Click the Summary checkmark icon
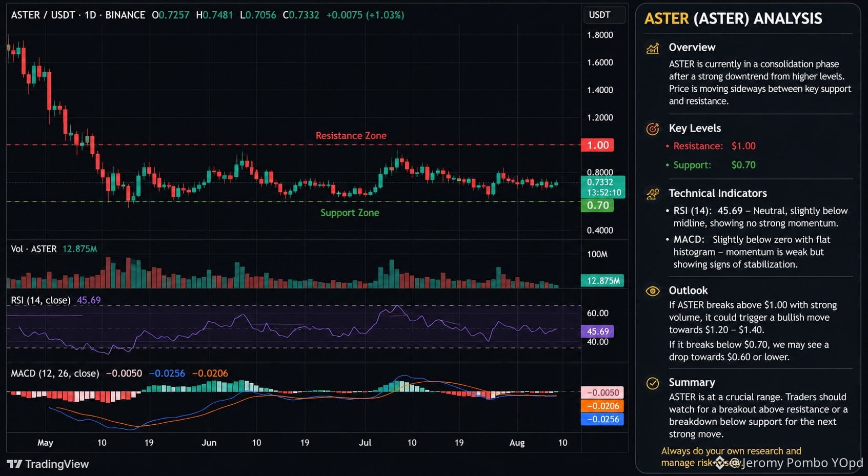868x476 pixels. pos(653,383)
